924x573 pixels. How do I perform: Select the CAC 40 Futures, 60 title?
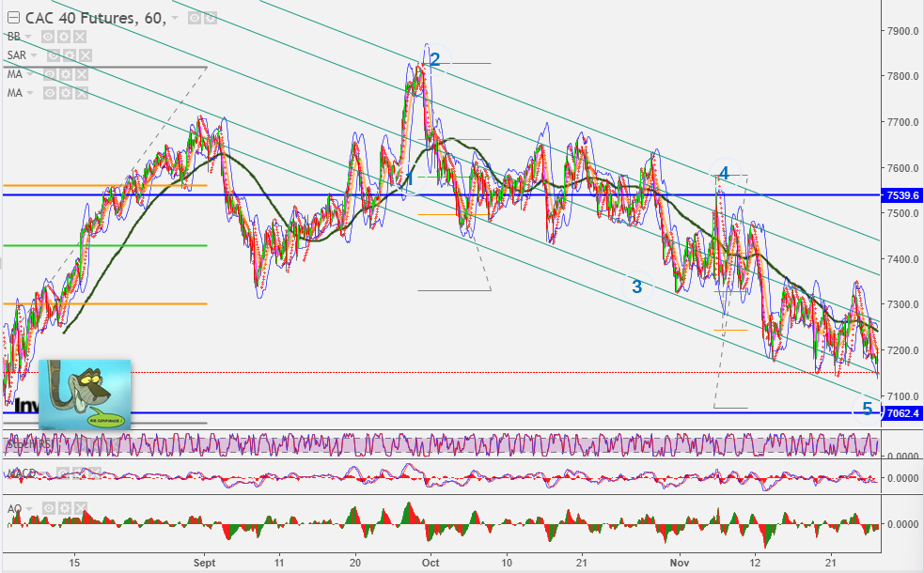click(x=96, y=18)
